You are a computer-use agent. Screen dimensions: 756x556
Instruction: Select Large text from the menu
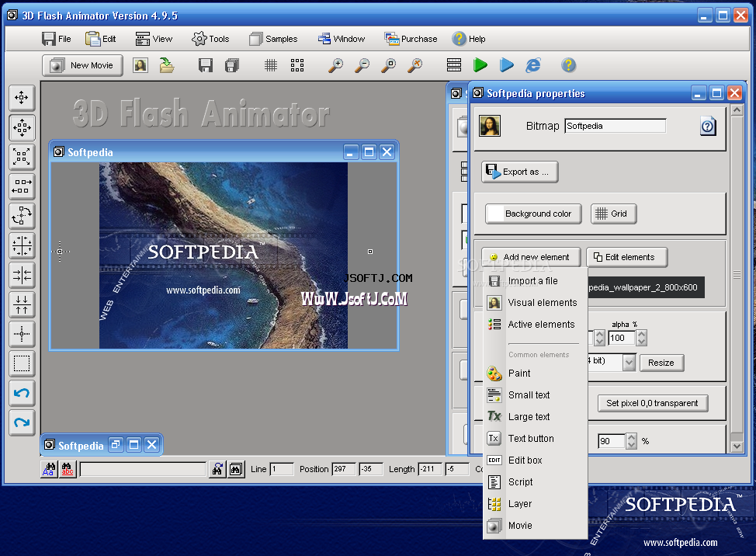pos(535,417)
